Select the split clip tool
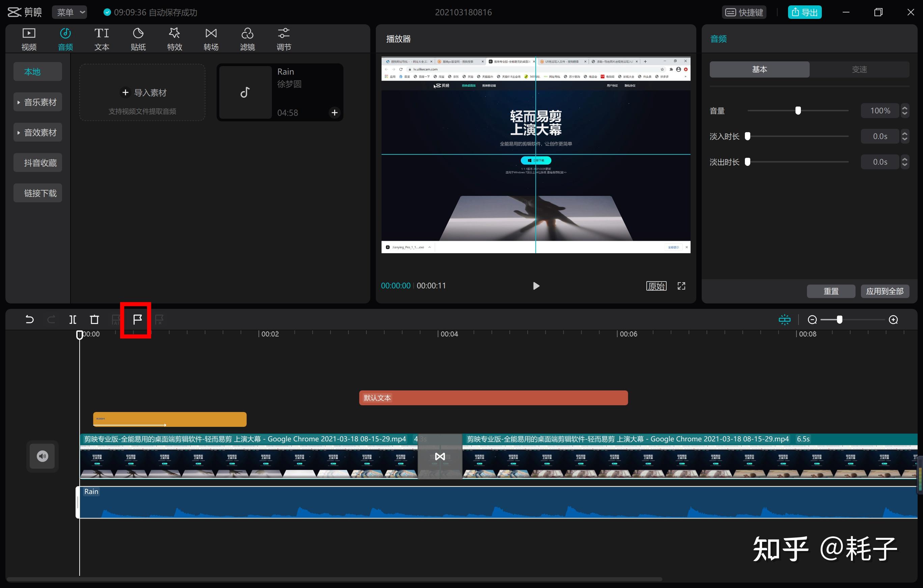923x588 pixels. [x=73, y=320]
